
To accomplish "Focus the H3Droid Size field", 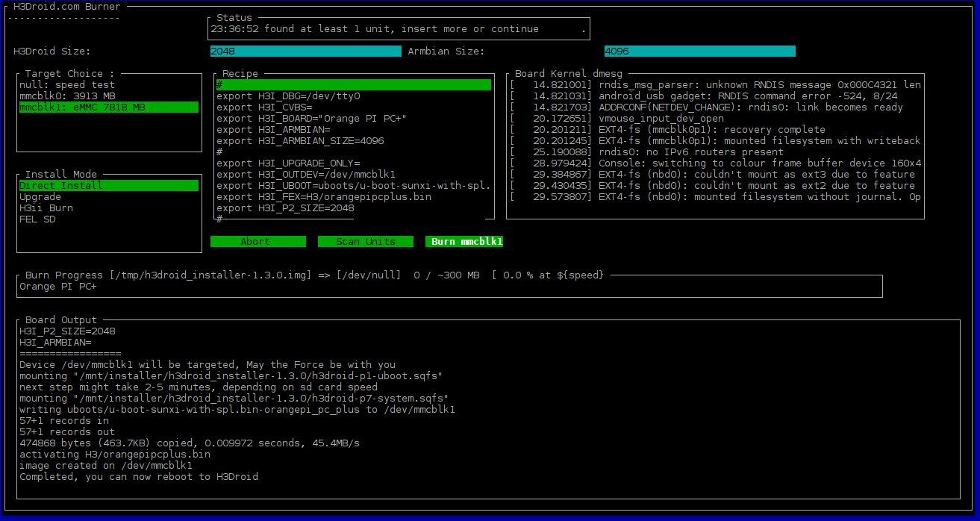I will pyautogui.click(x=305, y=52).
